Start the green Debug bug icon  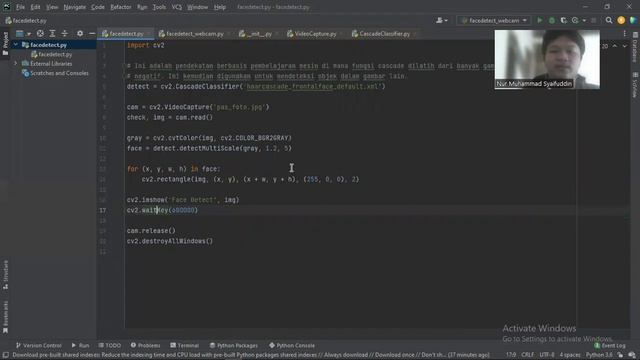point(552,20)
